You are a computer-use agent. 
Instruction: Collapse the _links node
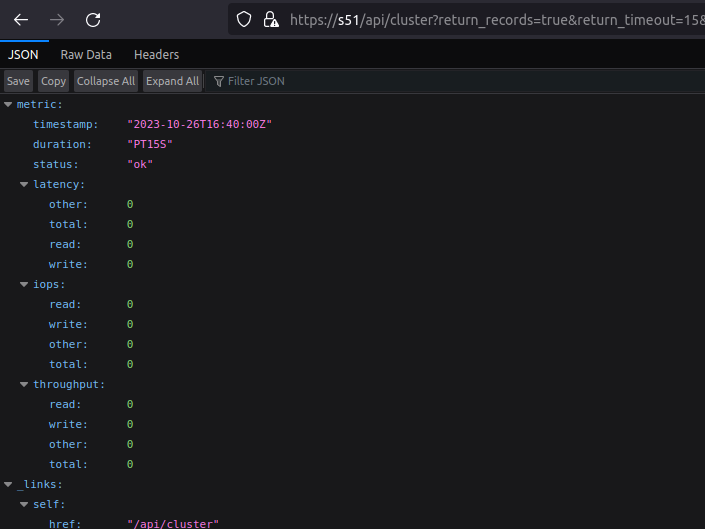(x=8, y=484)
